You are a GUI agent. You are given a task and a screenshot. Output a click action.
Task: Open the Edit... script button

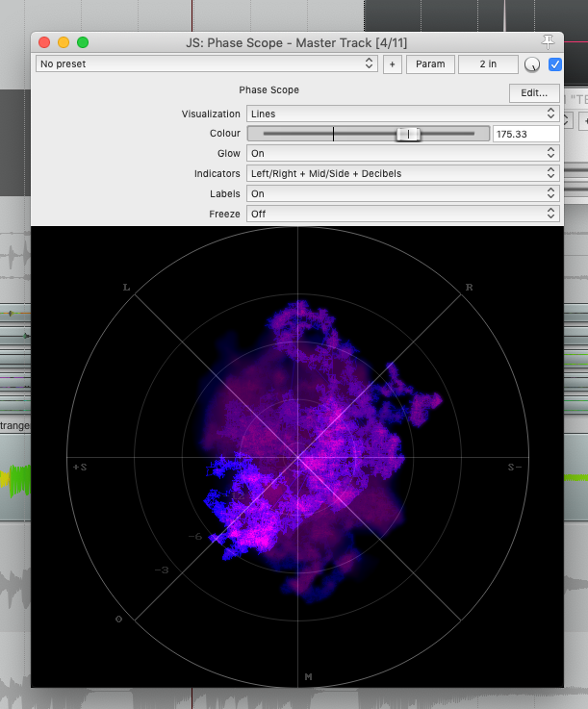tap(534, 92)
